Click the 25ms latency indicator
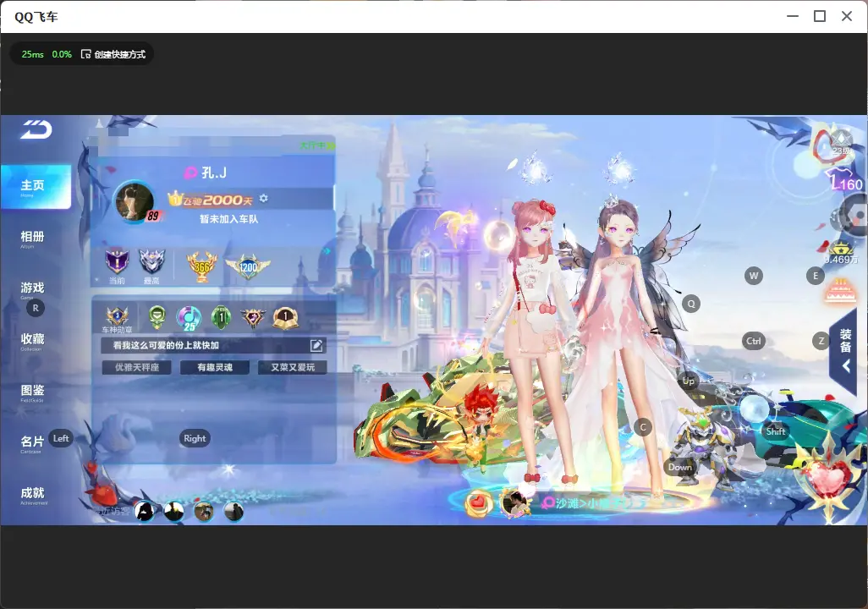The width and height of the screenshot is (868, 609). coord(33,54)
